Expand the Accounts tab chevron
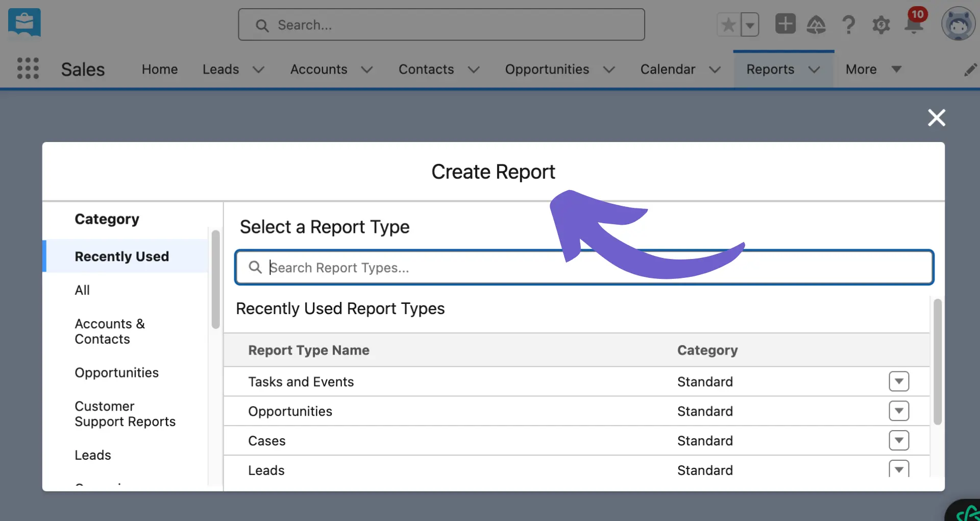Screen dimensions: 980x521 tap(366, 69)
